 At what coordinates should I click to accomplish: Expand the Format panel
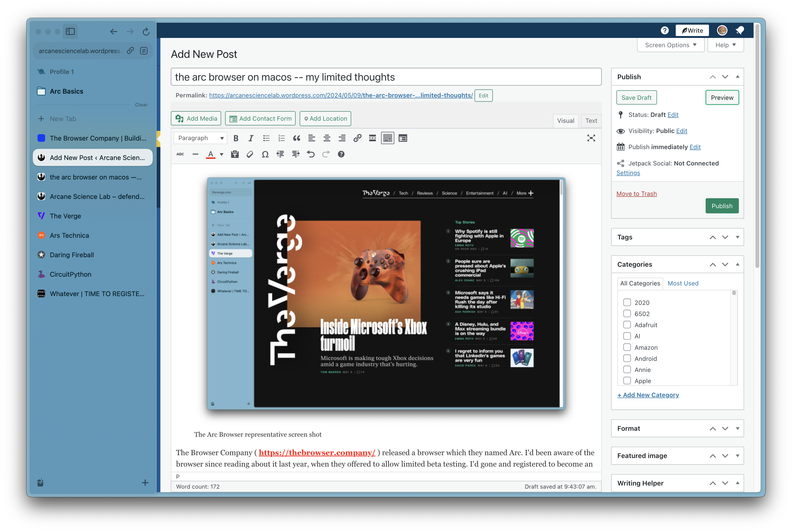[737, 429]
